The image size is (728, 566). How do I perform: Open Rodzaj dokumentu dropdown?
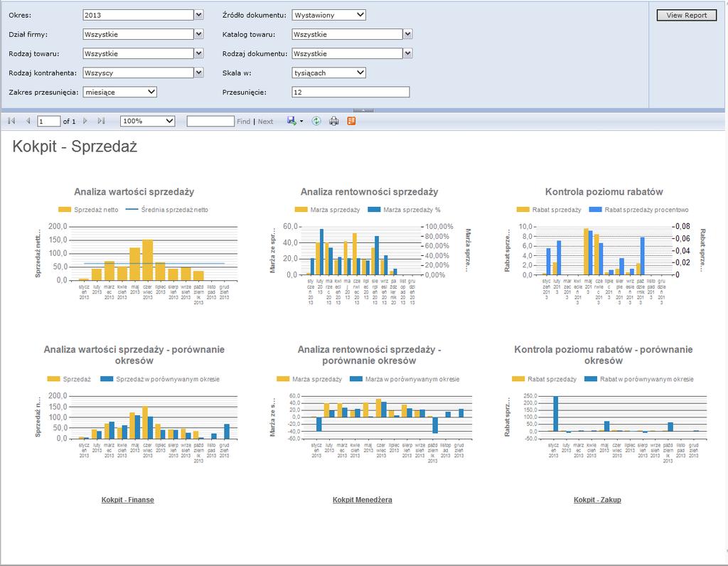[x=407, y=53]
